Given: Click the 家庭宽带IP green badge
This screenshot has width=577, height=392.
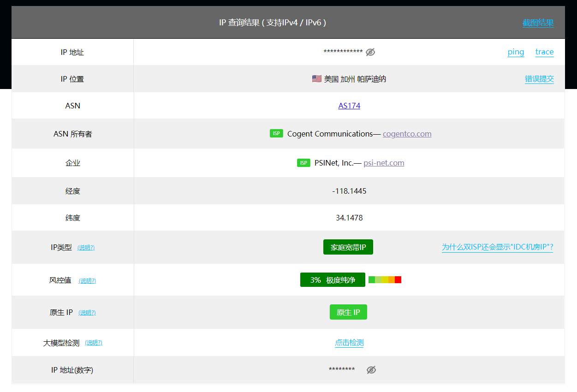Looking at the screenshot, I should 348,247.
